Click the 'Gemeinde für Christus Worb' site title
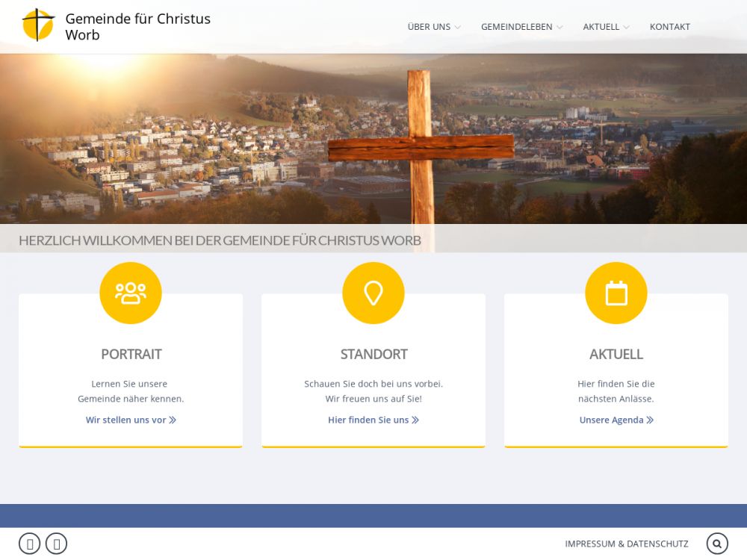Image resolution: width=747 pixels, height=560 pixels. pos(137,27)
